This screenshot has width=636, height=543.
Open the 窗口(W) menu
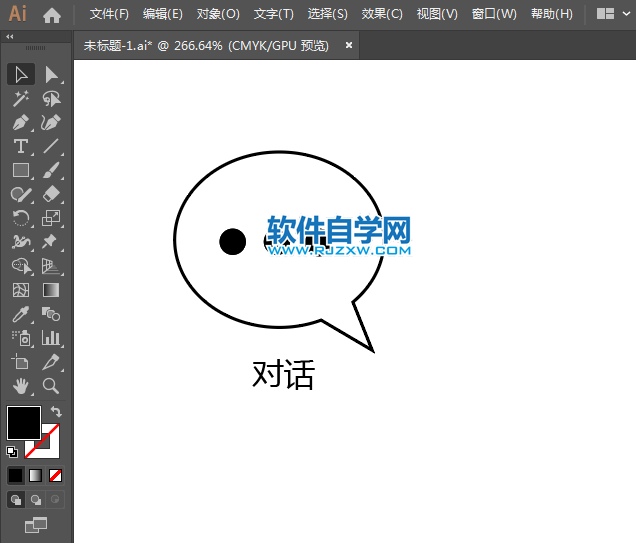494,14
